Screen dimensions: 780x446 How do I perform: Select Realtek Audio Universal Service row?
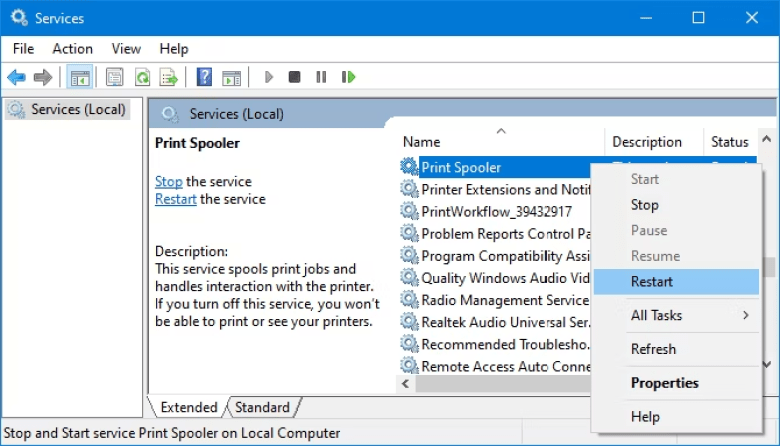pos(495,322)
